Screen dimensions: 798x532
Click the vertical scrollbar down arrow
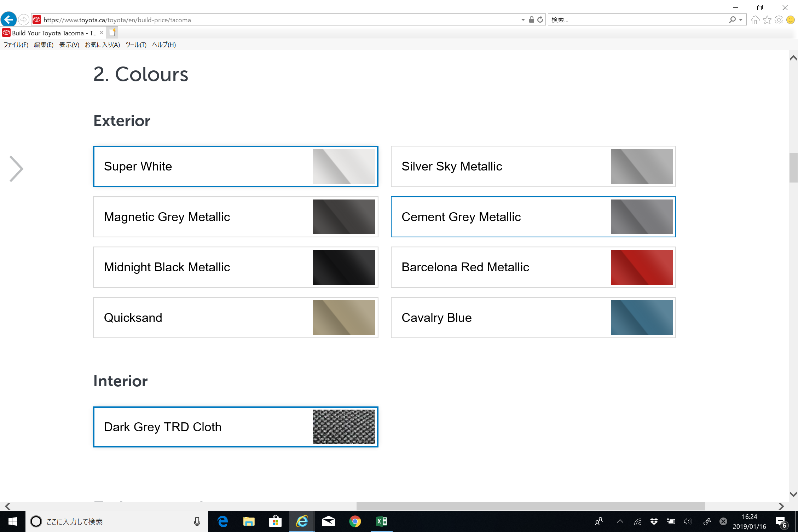[x=793, y=494]
